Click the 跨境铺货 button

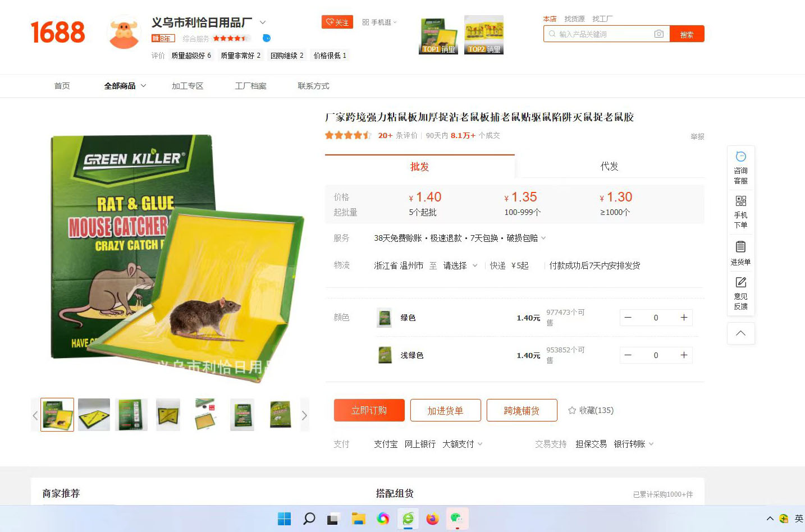coord(522,410)
